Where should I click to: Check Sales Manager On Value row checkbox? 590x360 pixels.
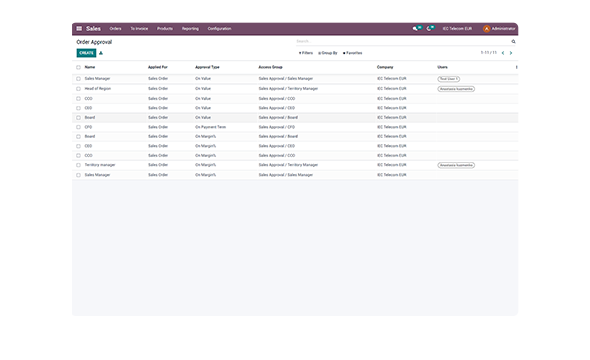(x=78, y=79)
